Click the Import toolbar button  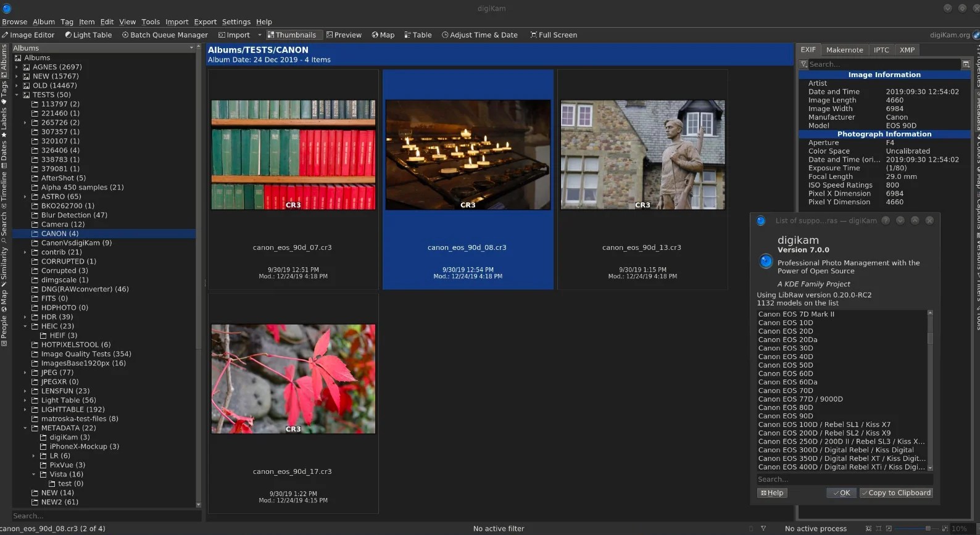click(x=234, y=35)
